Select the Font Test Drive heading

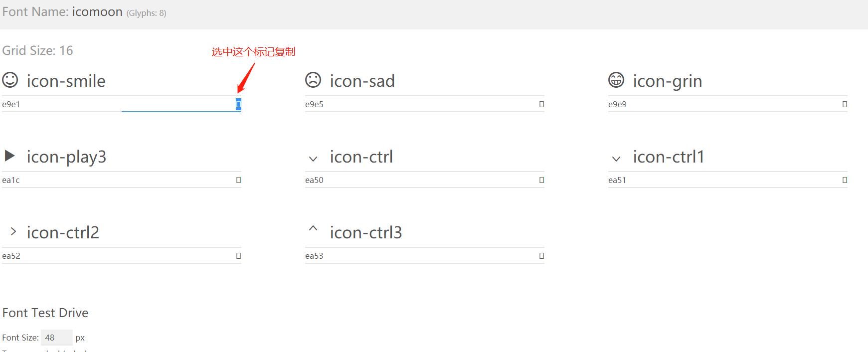coord(45,313)
